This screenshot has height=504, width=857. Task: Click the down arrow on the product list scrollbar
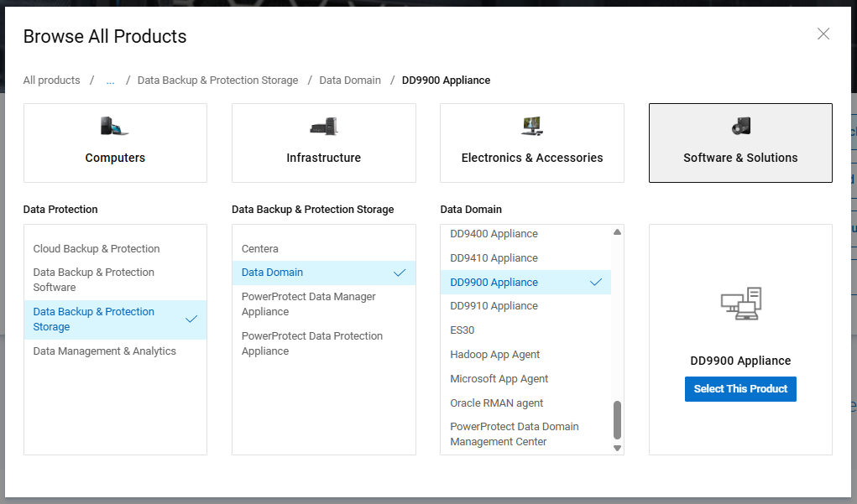(617, 449)
